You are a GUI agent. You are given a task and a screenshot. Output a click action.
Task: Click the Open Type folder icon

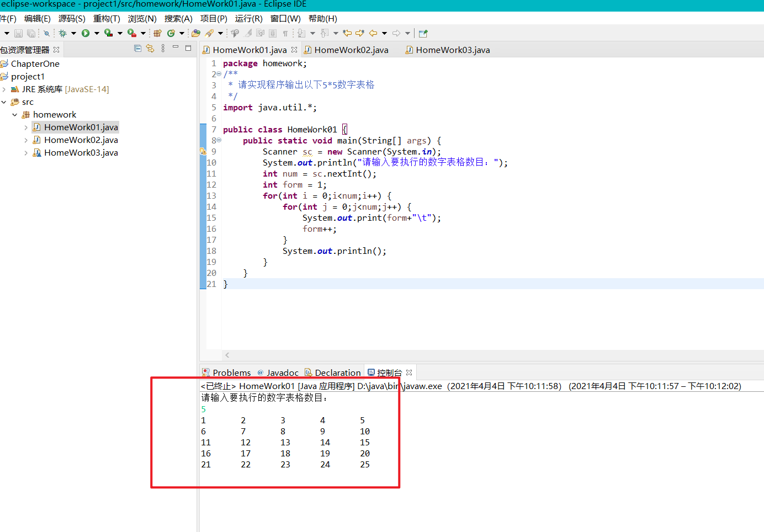coord(196,33)
